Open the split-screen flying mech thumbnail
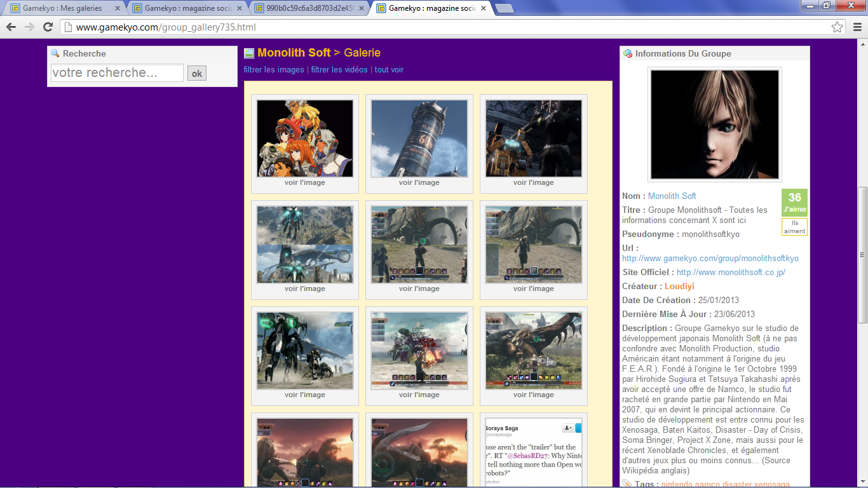This screenshot has height=488, width=868. click(305, 245)
